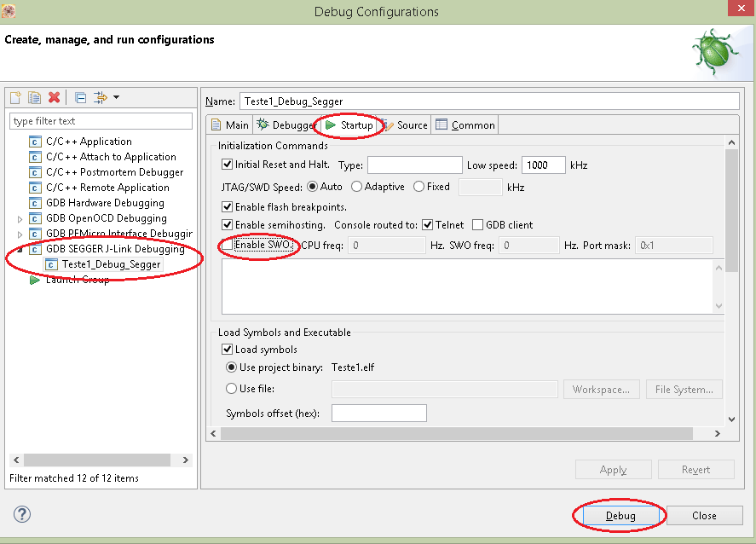Screen dimensions: 756x544
Task: Create a new launch configuration
Action: (14, 97)
